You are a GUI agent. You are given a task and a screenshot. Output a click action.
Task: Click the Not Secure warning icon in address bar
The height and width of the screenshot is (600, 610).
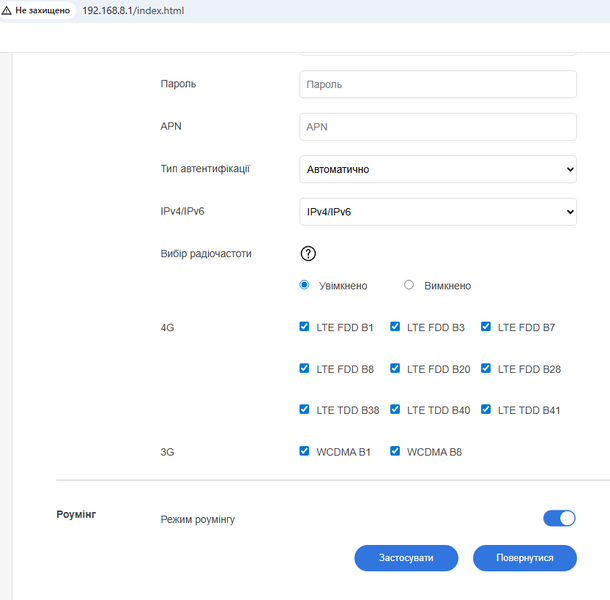(7, 11)
